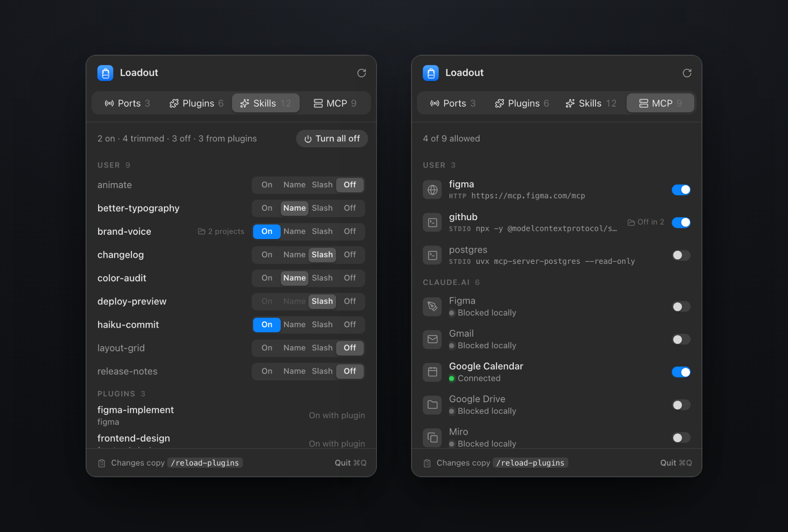788x532 pixels.
Task: Click the clipboard icon in left panel footer
Action: [x=101, y=463]
